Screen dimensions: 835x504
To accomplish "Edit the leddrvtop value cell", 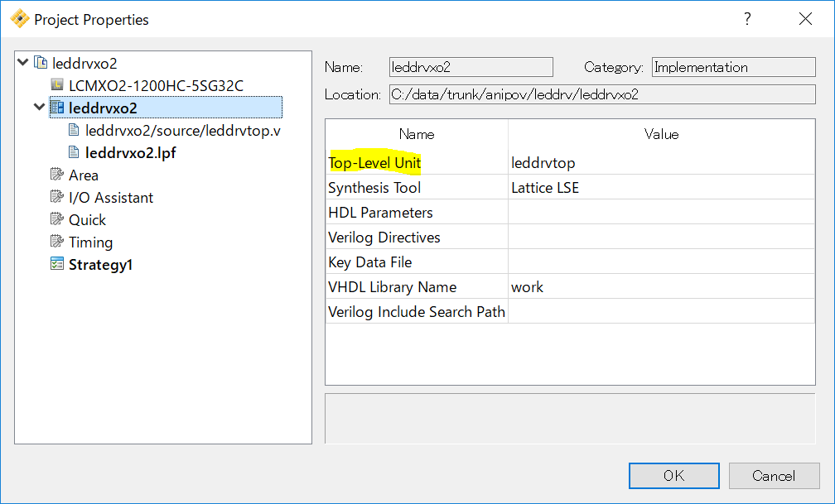I will click(x=661, y=162).
